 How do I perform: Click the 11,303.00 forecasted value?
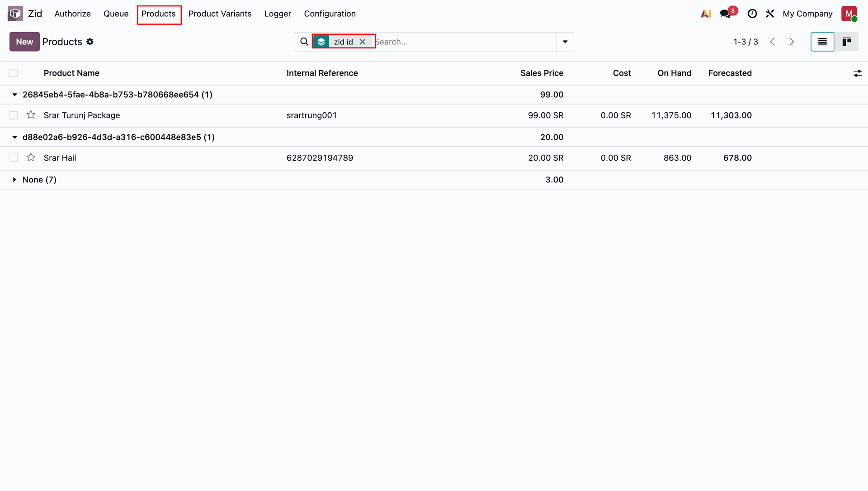(x=731, y=115)
